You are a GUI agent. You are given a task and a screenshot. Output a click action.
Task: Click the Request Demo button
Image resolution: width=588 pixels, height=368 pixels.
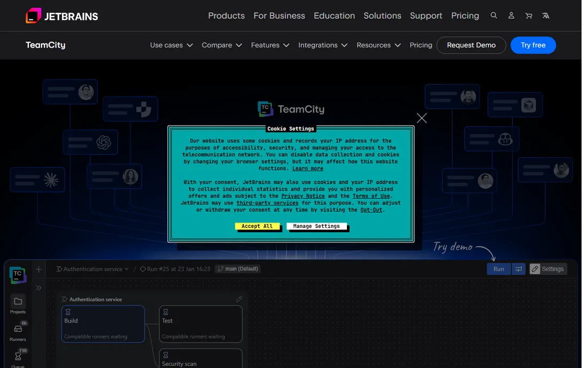471,45
